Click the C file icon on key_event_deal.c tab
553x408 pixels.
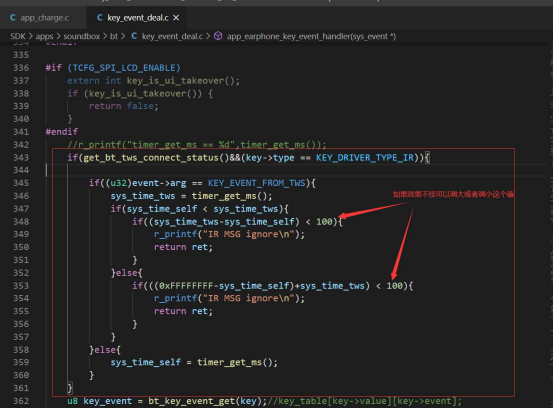pos(100,18)
